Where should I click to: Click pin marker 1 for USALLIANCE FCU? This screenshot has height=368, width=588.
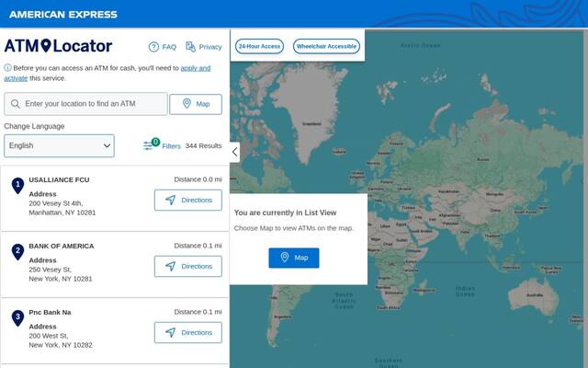pyautogui.click(x=17, y=186)
